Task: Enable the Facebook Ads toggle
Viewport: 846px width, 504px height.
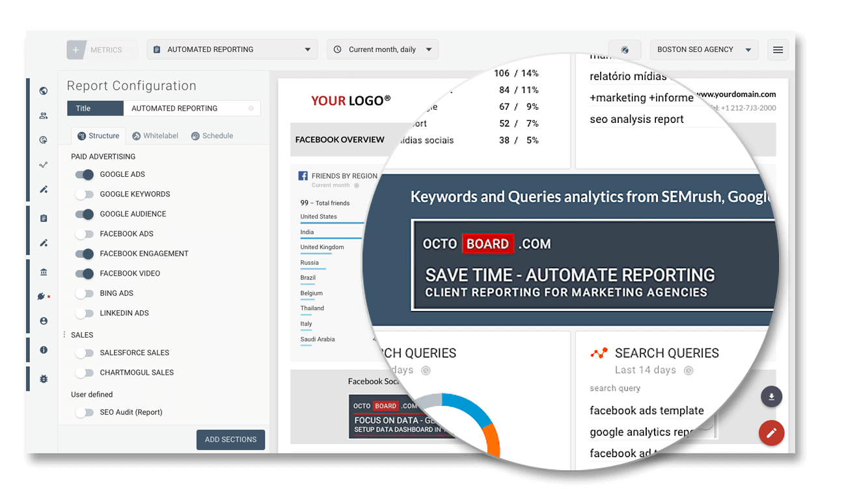Action: [x=85, y=234]
